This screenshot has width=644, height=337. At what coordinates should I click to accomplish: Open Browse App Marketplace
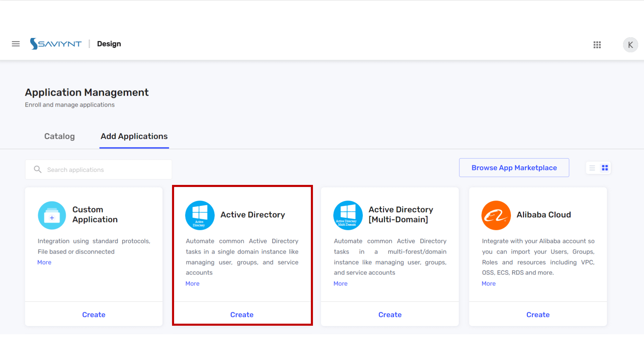point(514,168)
